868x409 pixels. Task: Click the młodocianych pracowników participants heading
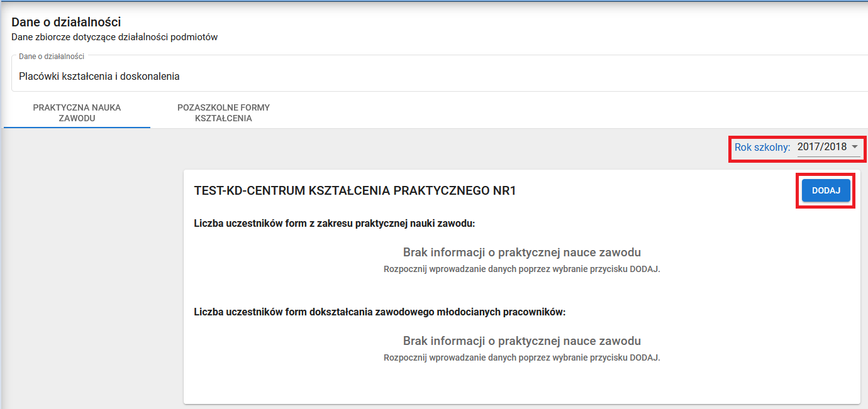coord(380,312)
